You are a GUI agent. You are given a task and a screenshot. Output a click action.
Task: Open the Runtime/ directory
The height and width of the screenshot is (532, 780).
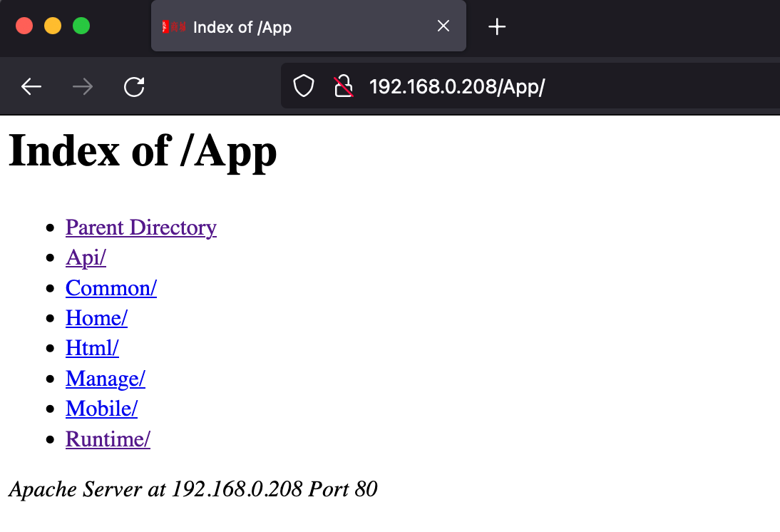pyautogui.click(x=108, y=439)
